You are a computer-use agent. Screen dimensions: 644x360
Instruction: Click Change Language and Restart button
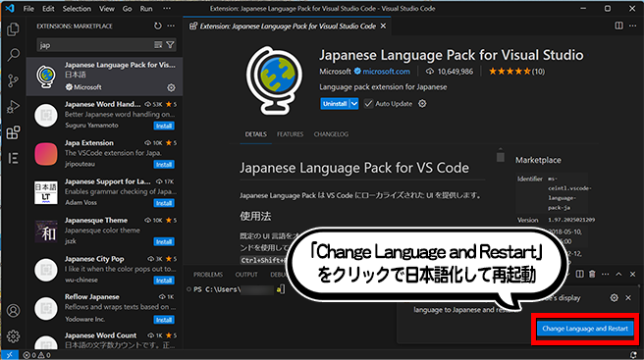coord(585,329)
